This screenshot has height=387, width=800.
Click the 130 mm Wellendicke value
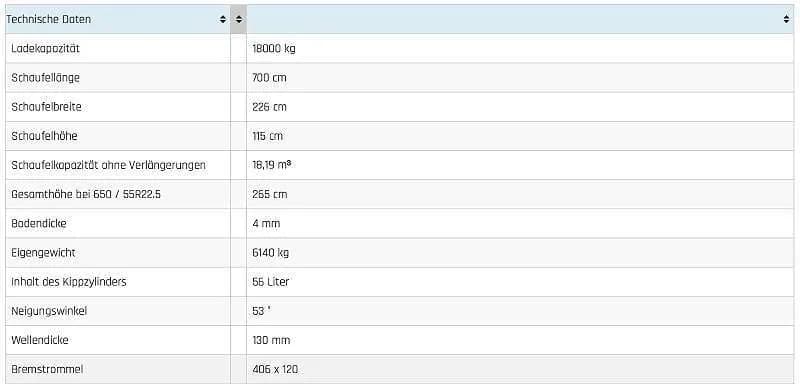pyautogui.click(x=271, y=340)
